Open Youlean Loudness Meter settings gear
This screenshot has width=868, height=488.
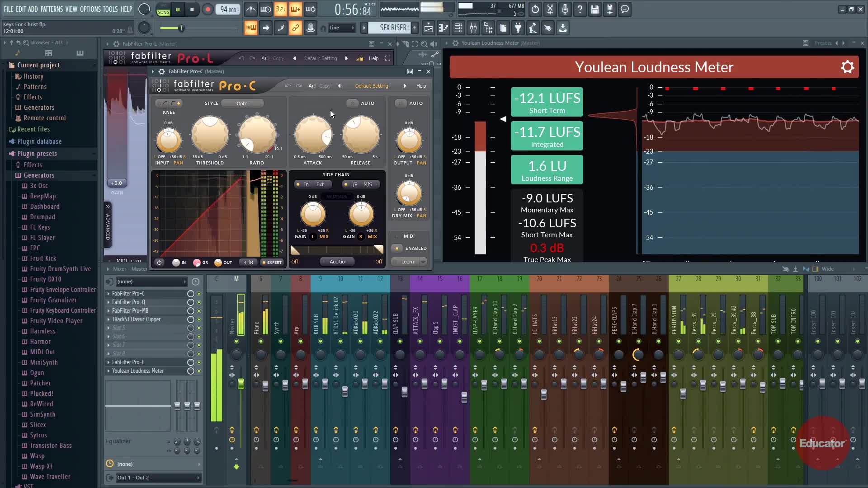coord(847,67)
